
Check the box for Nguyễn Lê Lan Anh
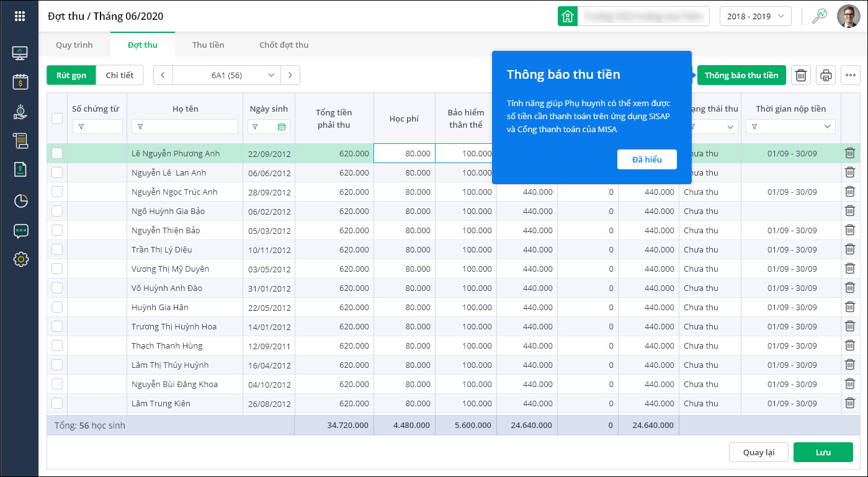(57, 172)
